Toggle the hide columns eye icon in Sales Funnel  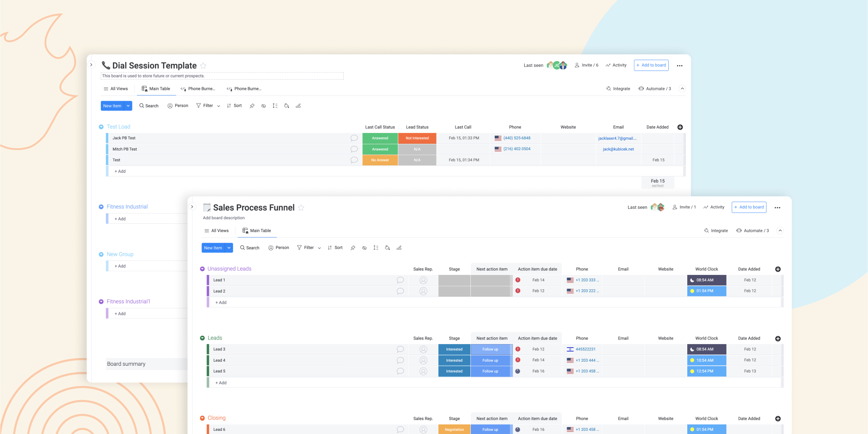pyautogui.click(x=364, y=248)
